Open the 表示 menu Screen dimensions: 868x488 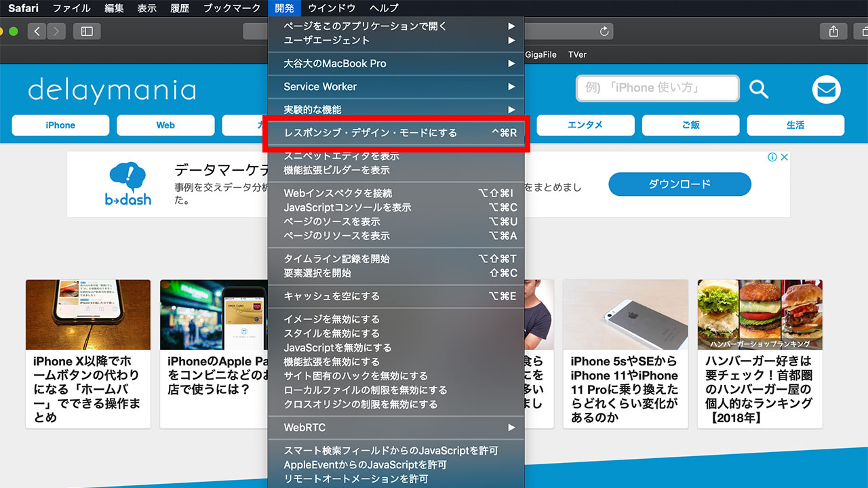pyautogui.click(x=146, y=8)
